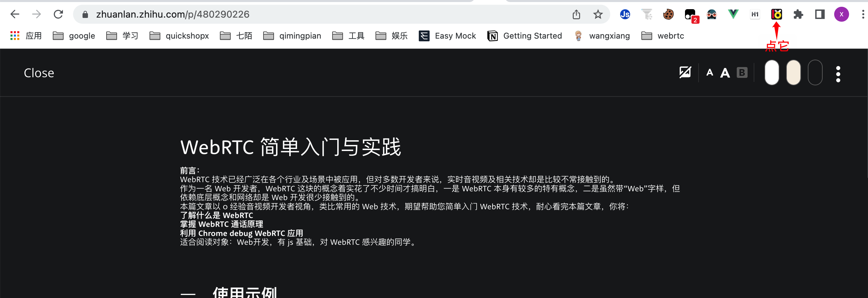Select the white reader theme

click(x=772, y=72)
